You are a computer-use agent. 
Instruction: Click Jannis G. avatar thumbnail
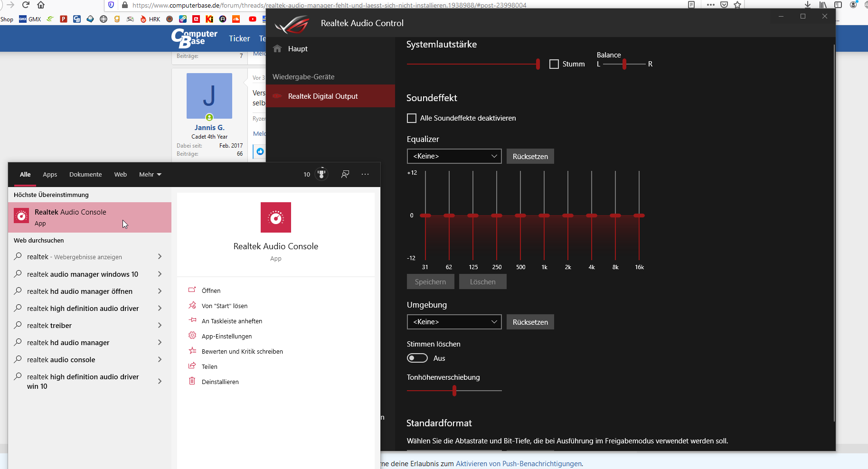[x=209, y=96]
